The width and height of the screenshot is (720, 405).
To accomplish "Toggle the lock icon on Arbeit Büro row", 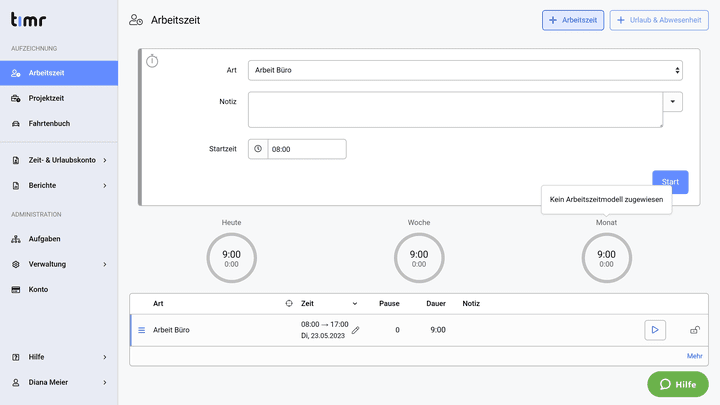I will 695,330.
